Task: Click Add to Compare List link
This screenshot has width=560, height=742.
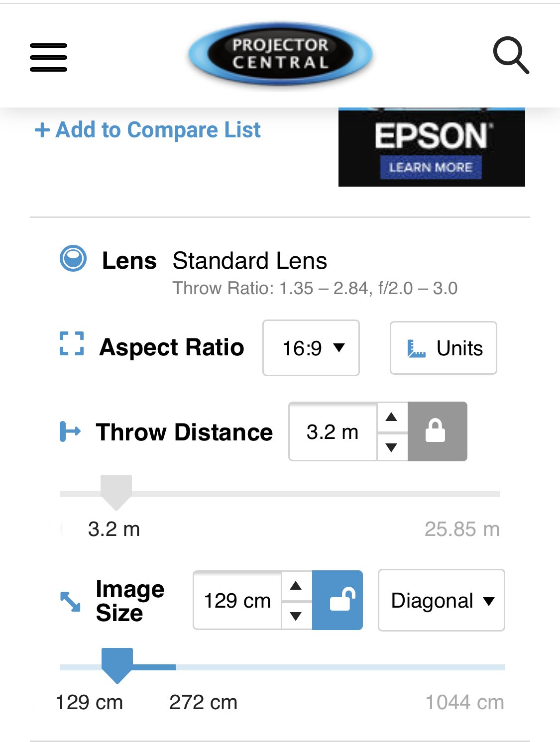Action: point(147,130)
